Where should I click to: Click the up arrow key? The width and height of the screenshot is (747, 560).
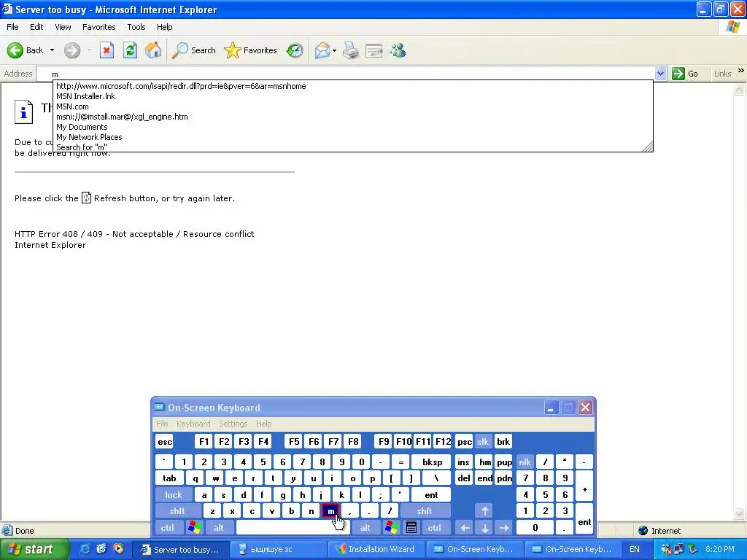(x=484, y=511)
